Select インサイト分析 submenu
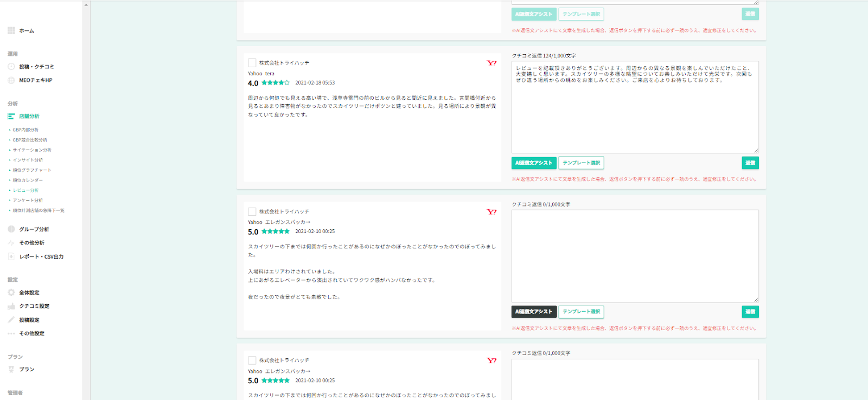This screenshot has height=400, width=868. [x=28, y=160]
